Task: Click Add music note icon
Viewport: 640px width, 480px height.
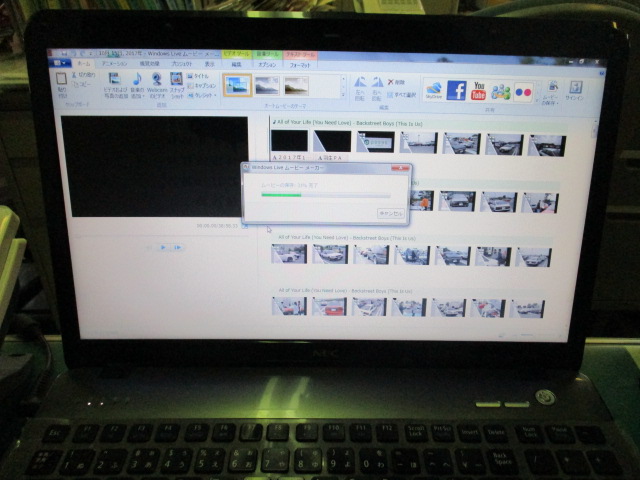Action: [x=137, y=80]
